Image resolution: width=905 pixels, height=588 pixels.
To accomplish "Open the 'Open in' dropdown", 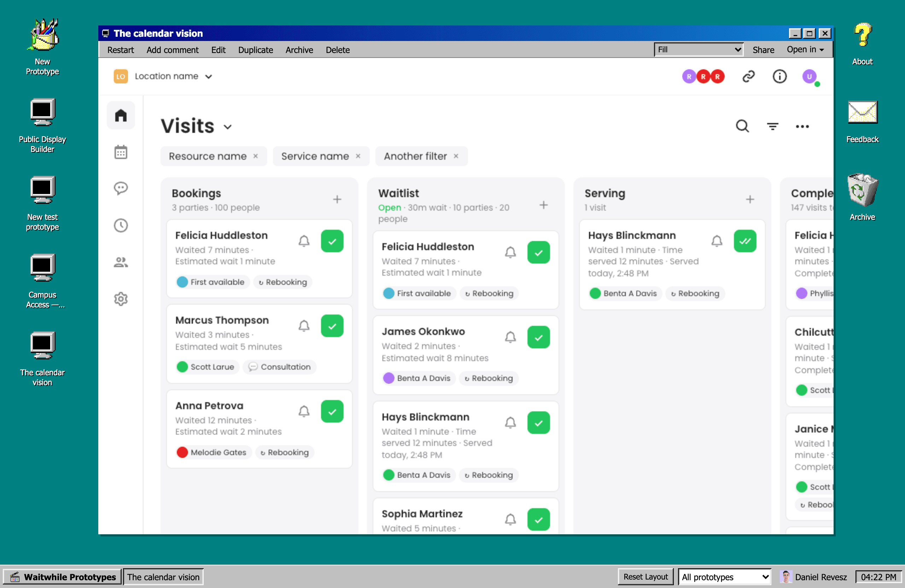I will tap(805, 49).
